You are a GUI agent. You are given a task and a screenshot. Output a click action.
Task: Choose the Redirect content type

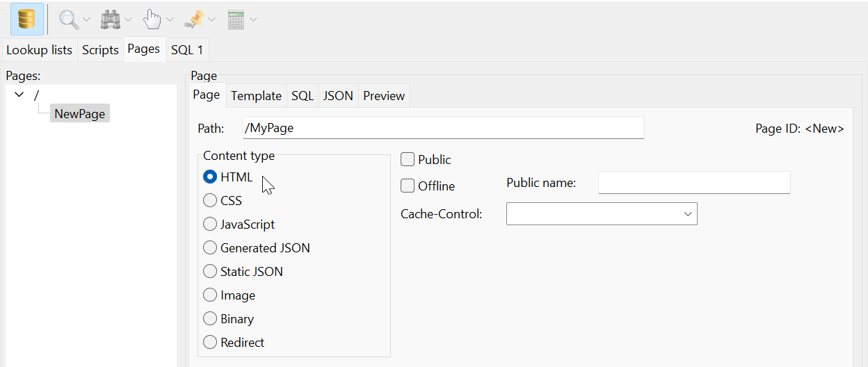click(x=210, y=343)
